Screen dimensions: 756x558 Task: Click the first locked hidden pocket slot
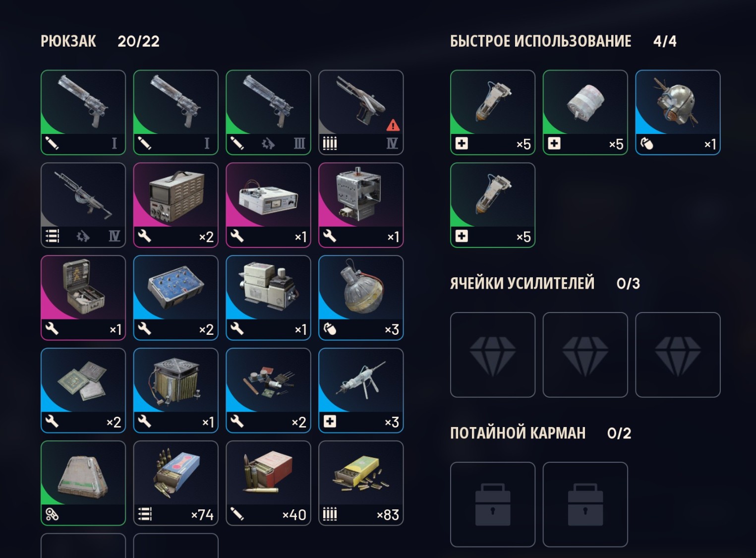[x=493, y=504]
